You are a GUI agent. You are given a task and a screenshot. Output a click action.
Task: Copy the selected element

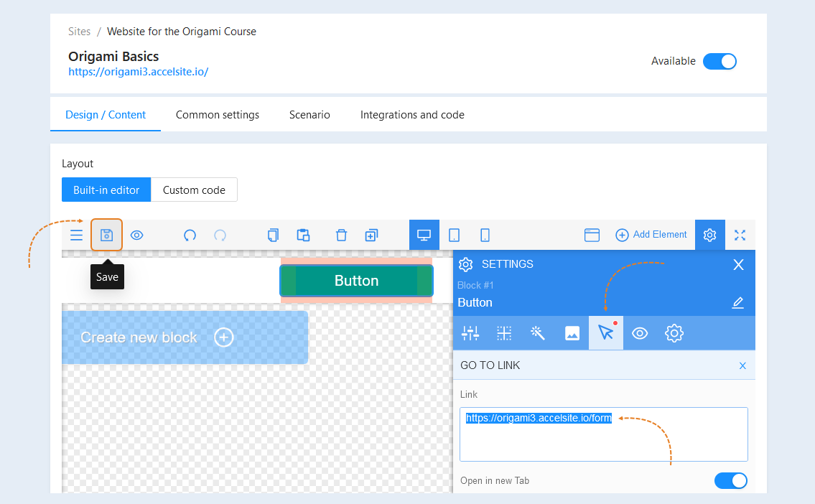tap(273, 235)
